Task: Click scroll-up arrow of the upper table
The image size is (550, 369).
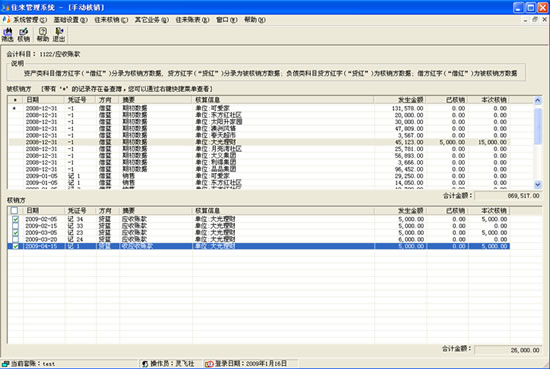Action: [538, 100]
